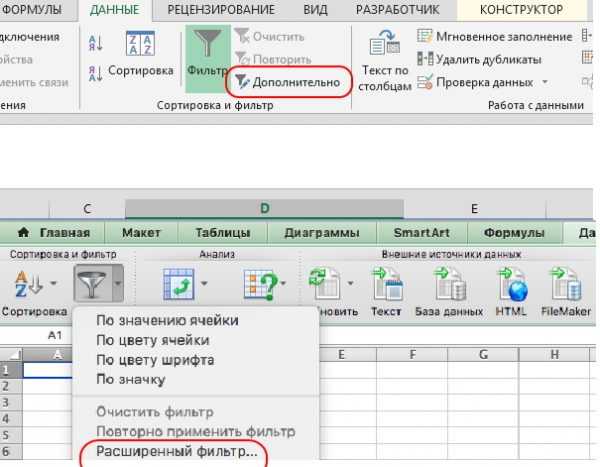Select По цвету ячейки menu item
The image size is (600, 467).
pos(153,340)
